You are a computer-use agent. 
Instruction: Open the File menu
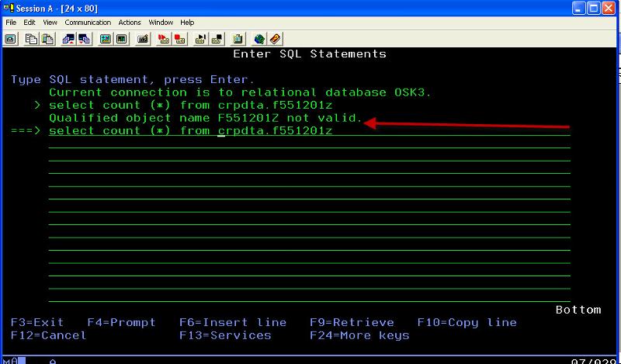(x=11, y=23)
